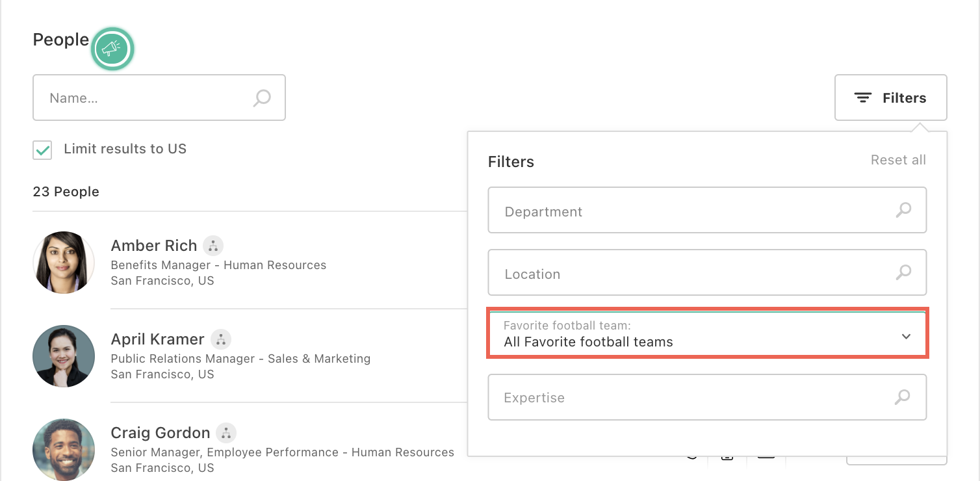Expand the Favorite football team dropdown

click(x=708, y=334)
